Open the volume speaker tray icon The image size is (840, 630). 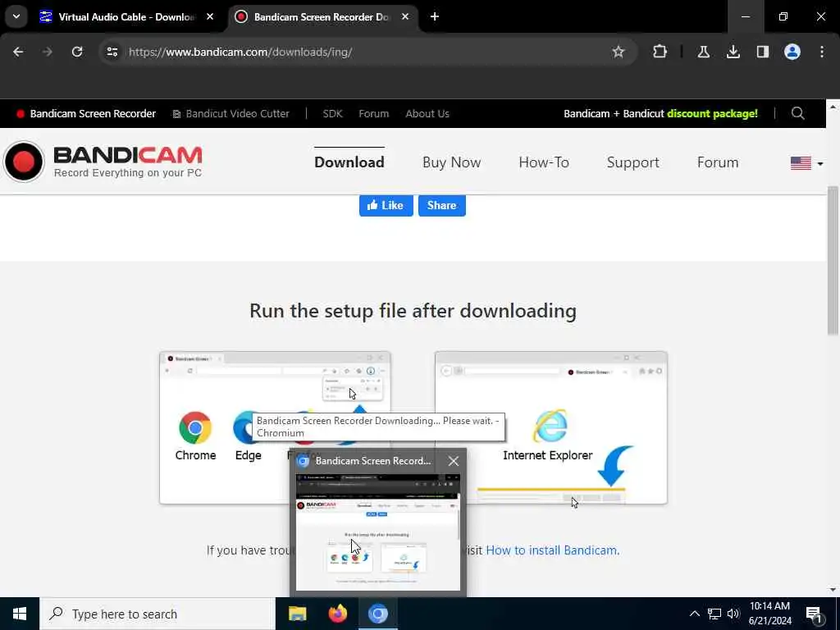click(733, 614)
